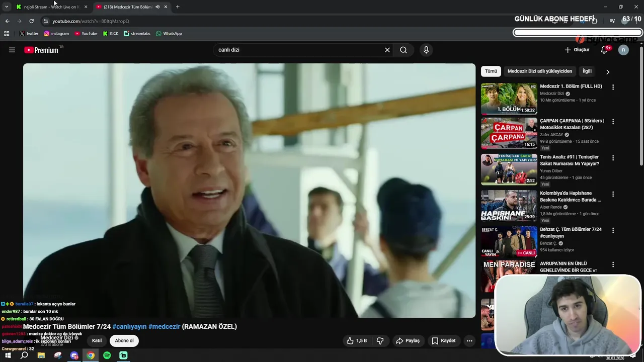Open Tenis Analiz #91 thumbnail
This screenshot has height=362, width=644.
pyautogui.click(x=509, y=169)
